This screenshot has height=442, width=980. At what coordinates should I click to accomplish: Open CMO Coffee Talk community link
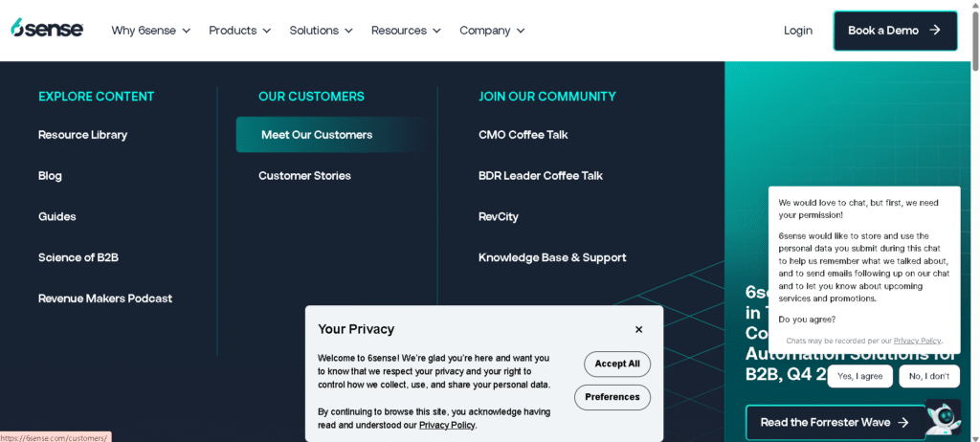tap(523, 135)
